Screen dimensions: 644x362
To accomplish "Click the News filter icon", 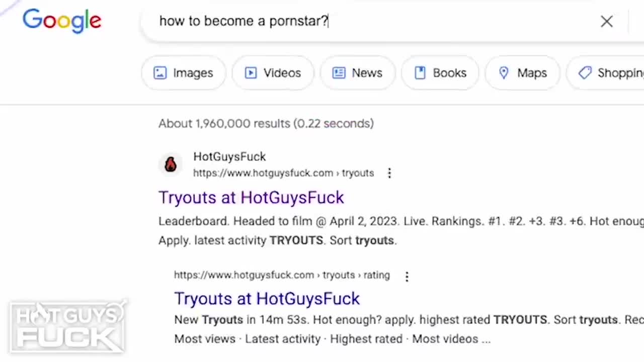I will [339, 73].
